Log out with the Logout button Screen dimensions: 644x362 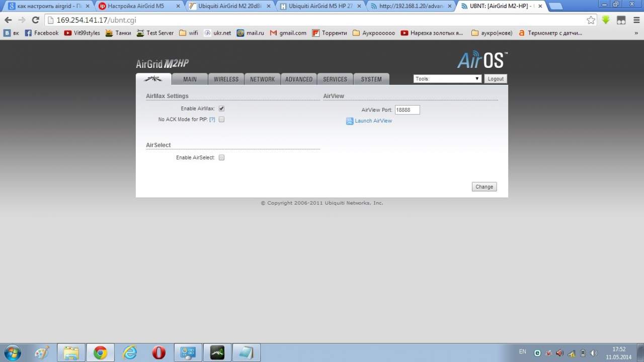pyautogui.click(x=496, y=79)
